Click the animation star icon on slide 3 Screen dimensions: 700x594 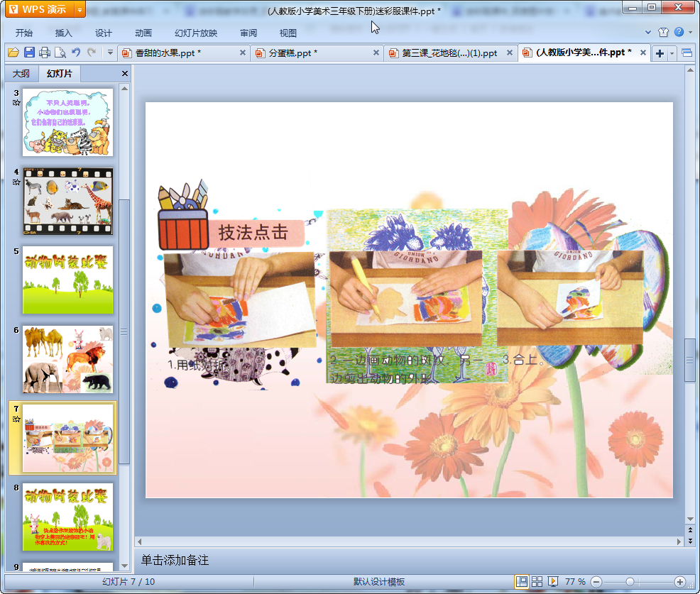(16, 103)
